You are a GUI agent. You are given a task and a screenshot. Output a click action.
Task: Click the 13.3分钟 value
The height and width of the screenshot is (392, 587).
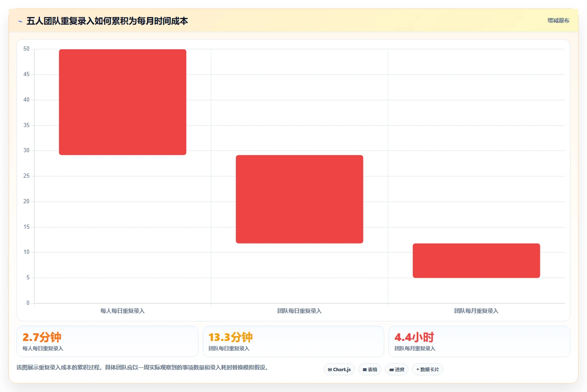tap(230, 337)
